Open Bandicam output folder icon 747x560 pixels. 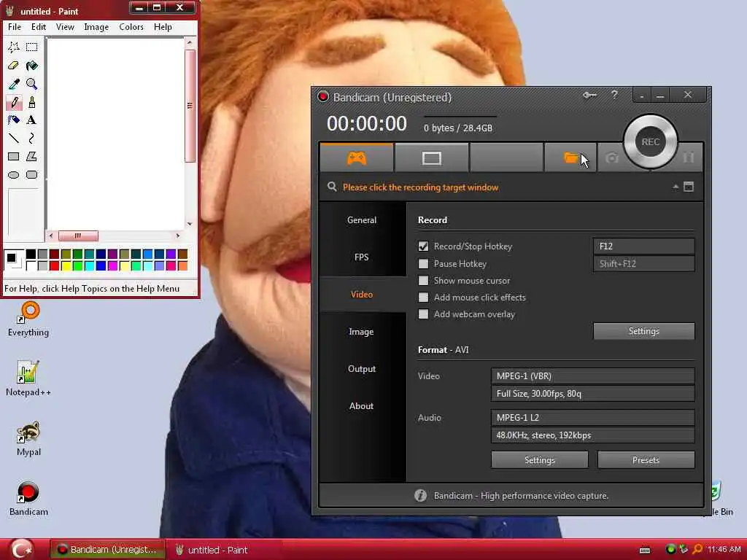(570, 157)
